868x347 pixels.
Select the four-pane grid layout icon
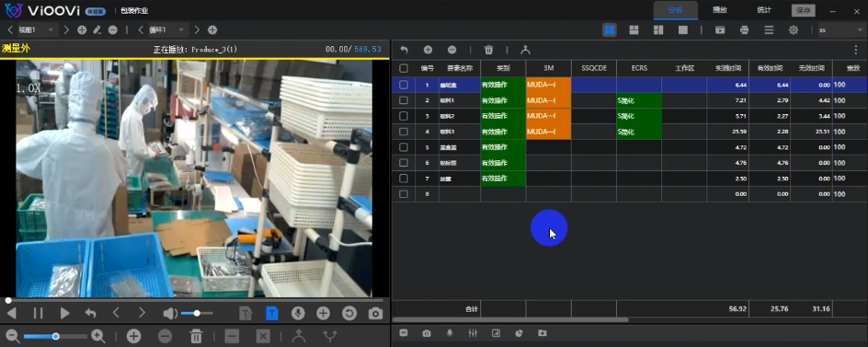(610, 30)
